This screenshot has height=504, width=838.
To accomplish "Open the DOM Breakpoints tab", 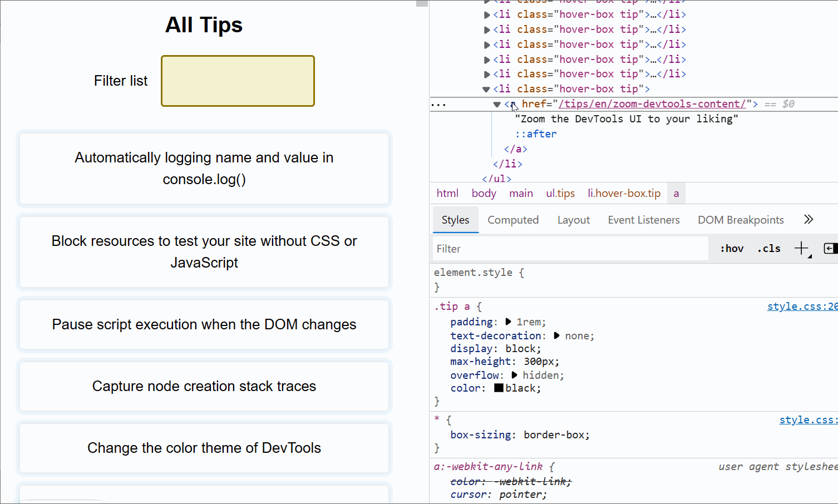I will (741, 220).
